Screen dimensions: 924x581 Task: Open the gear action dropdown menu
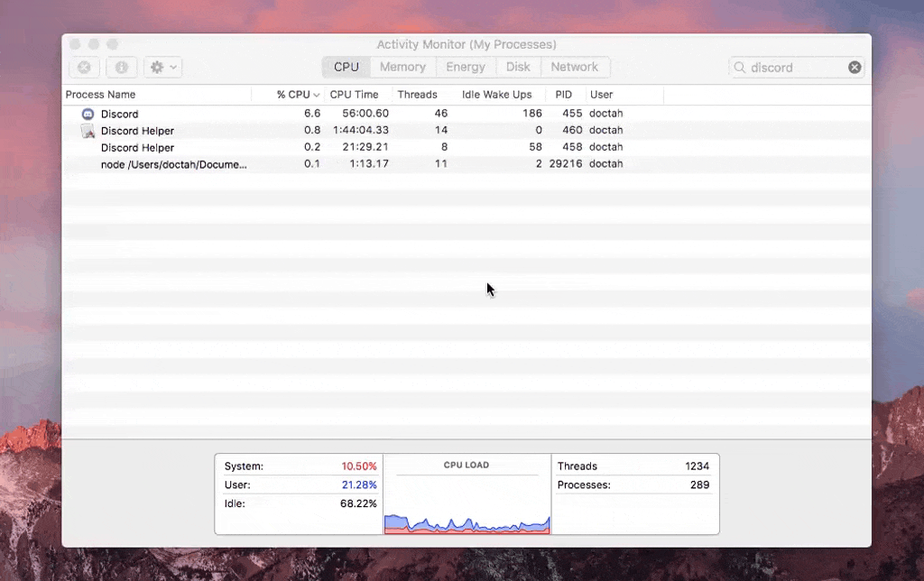162,68
